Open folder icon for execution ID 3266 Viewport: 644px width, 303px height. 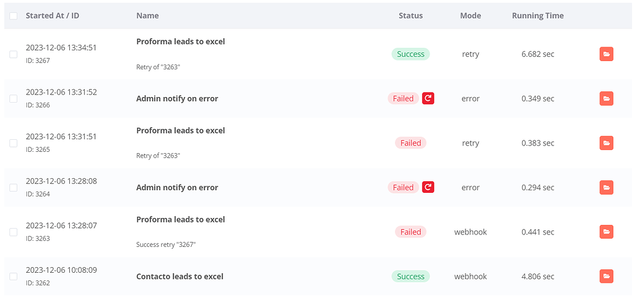pos(606,98)
